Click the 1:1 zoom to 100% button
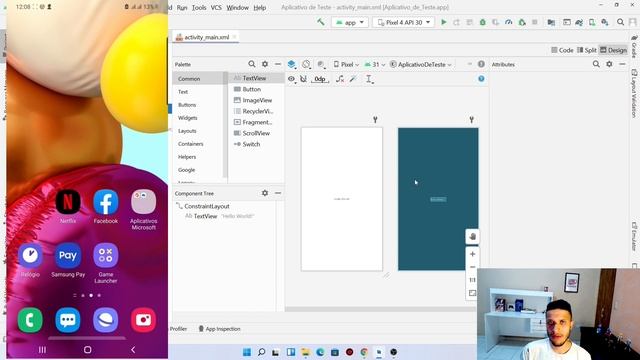640x360 pixels. click(x=473, y=280)
